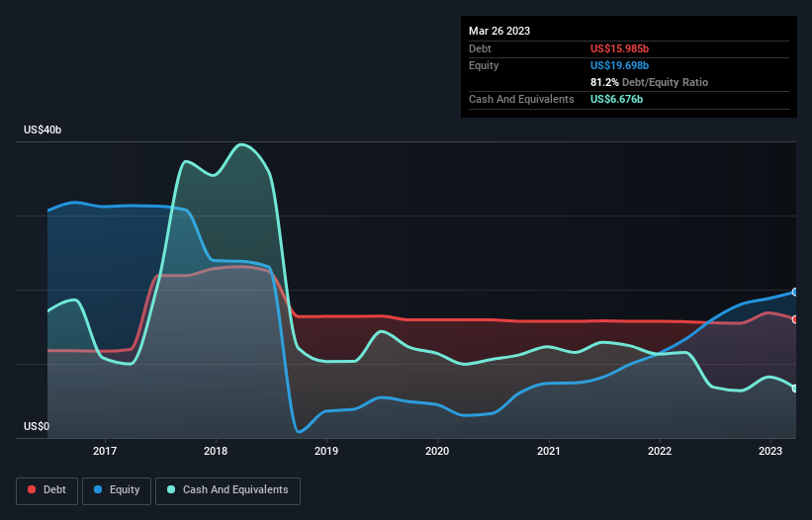Click the red Debt legend dot

32,489
